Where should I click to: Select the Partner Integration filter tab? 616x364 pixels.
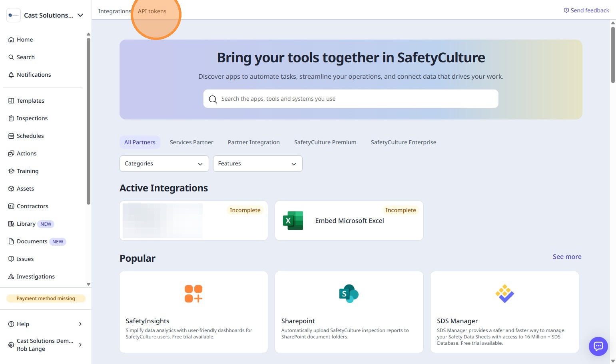254,142
